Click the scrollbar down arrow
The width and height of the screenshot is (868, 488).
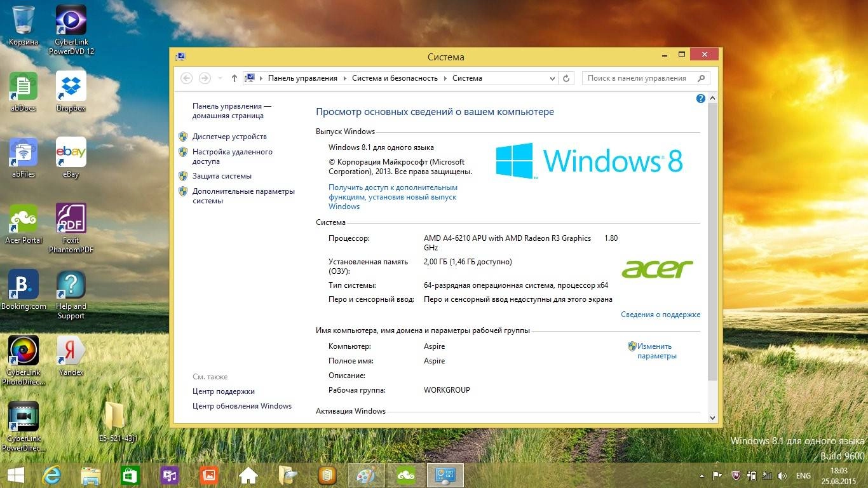(712, 417)
